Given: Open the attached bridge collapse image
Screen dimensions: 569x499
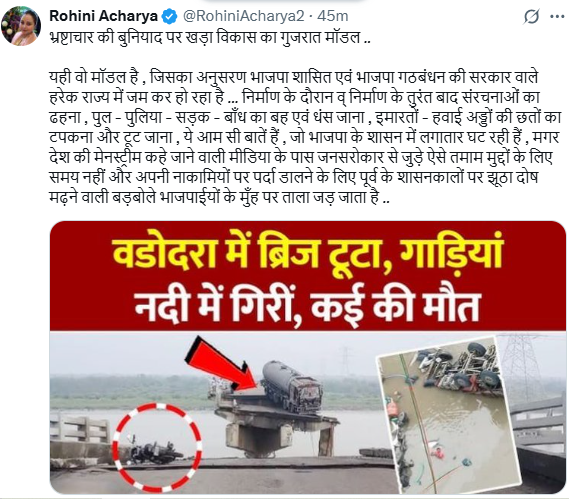Looking at the screenshot, I should (308, 357).
